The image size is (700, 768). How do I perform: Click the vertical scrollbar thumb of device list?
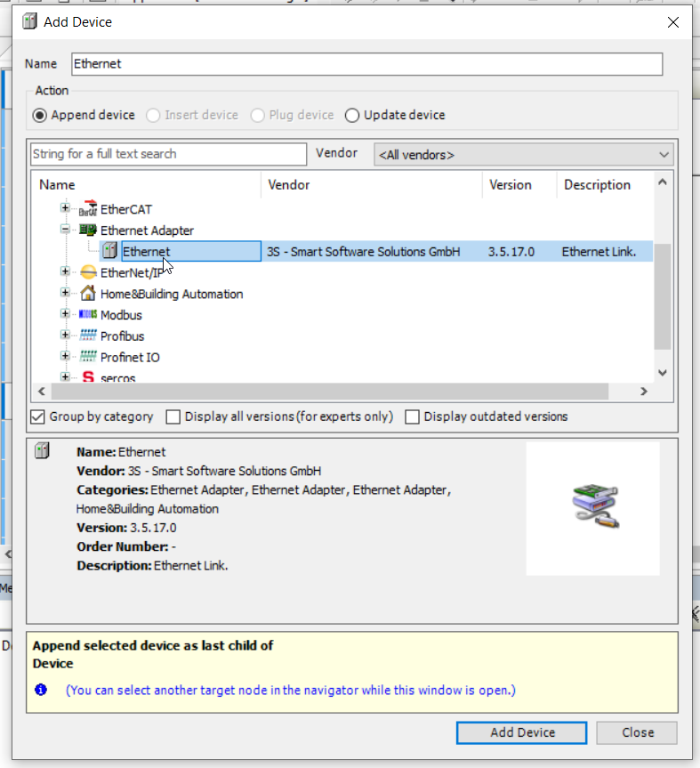[663, 296]
